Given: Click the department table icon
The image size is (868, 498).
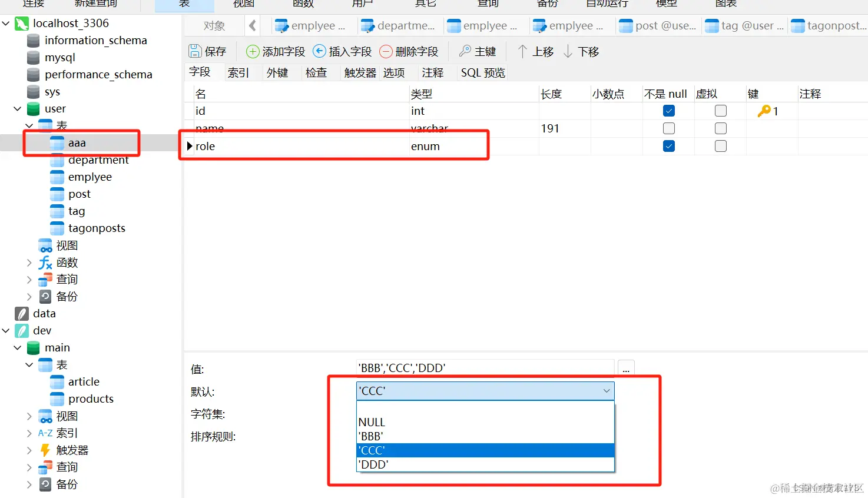Looking at the screenshot, I should point(57,160).
